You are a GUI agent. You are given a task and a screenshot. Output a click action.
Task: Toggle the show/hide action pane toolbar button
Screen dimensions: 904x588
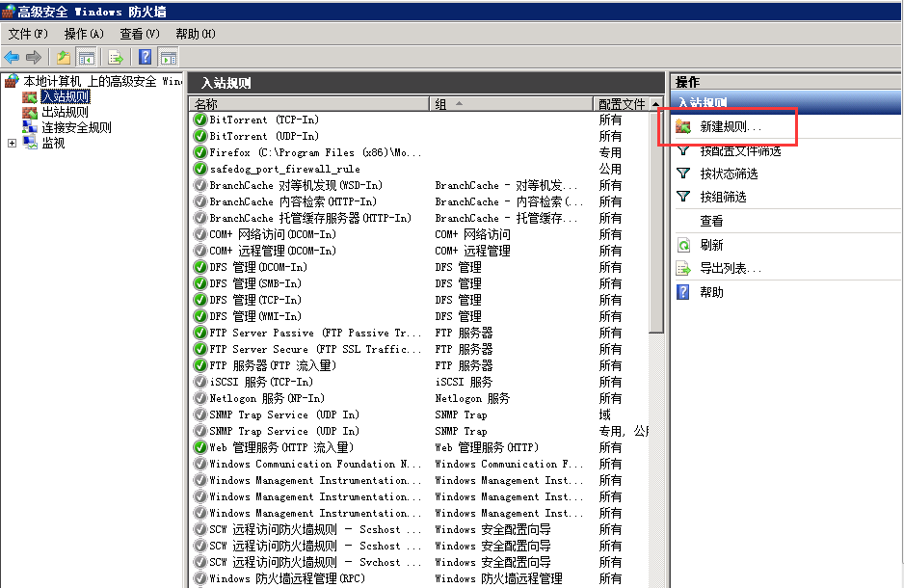point(168,57)
